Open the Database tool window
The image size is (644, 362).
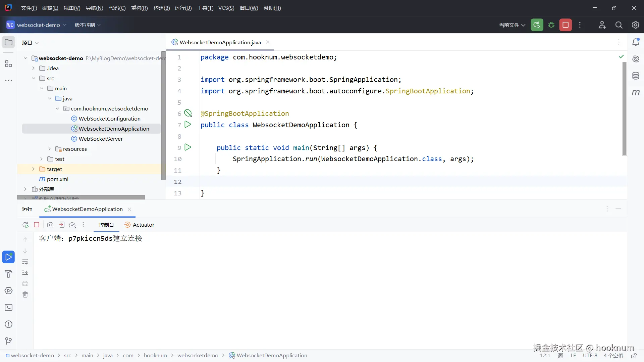636,76
